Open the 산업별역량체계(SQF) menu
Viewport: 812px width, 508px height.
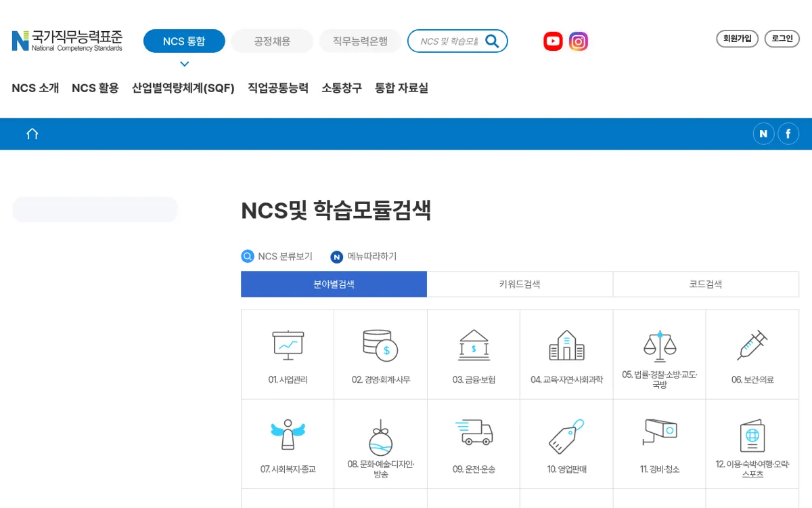(183, 88)
